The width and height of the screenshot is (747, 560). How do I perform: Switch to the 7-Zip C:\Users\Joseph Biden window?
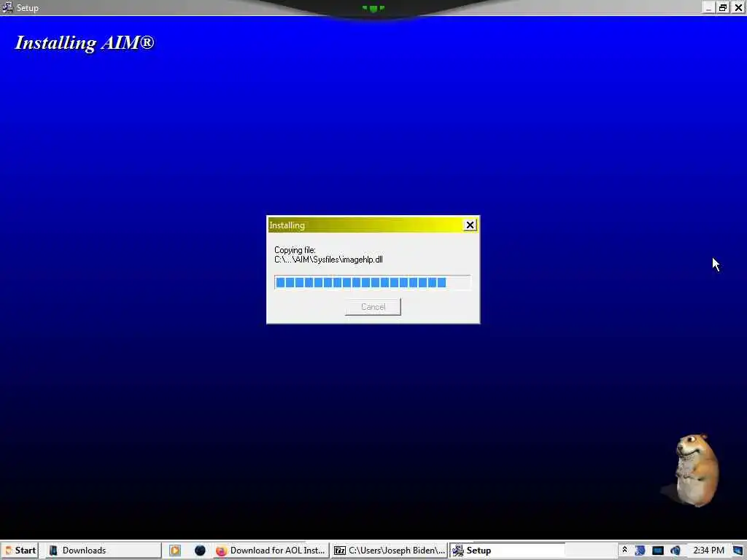click(390, 550)
